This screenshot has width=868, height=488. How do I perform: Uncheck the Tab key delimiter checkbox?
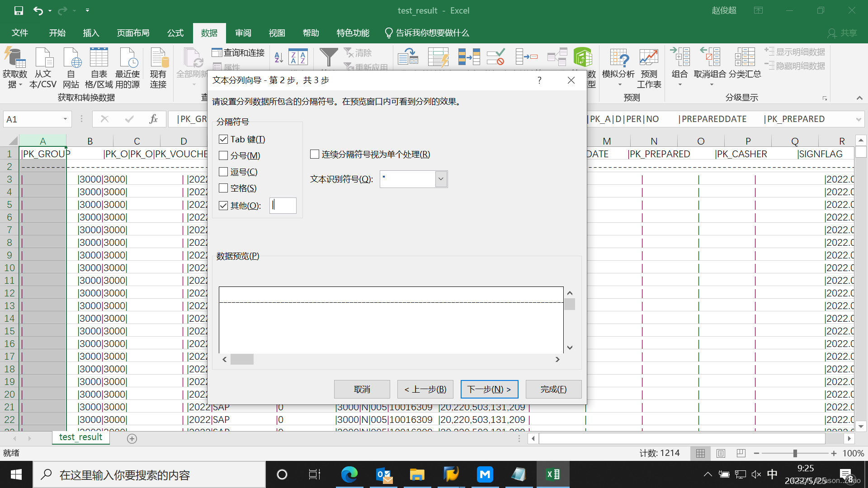pos(223,139)
